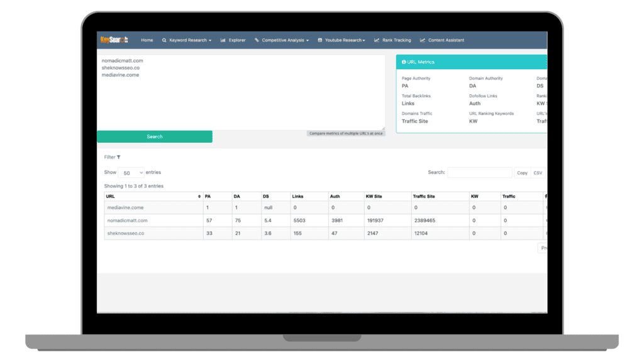This screenshot has width=644, height=362.
Task: Click inside the URL list text area
Action: coord(241,92)
